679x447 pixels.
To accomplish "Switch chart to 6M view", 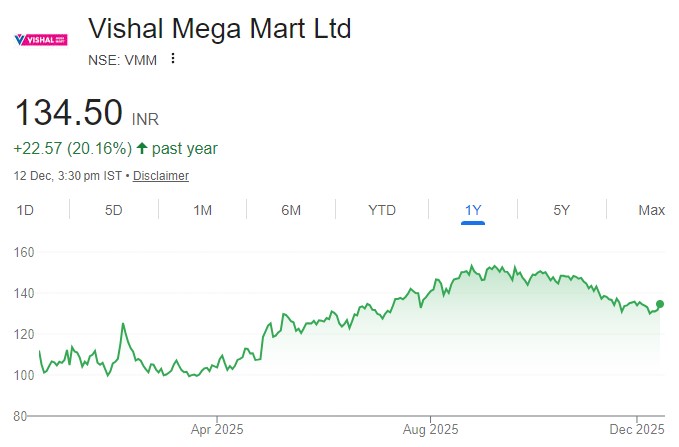I will 291,210.
